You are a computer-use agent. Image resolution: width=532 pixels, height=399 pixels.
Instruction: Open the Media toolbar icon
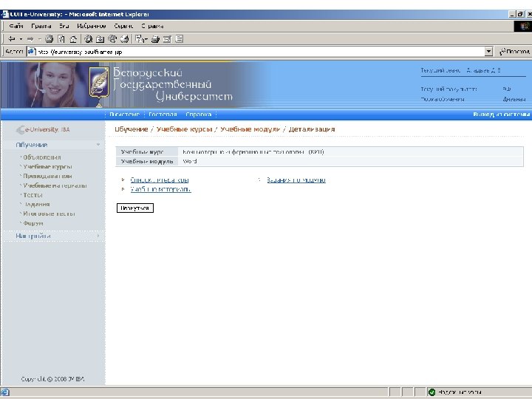click(x=112, y=39)
